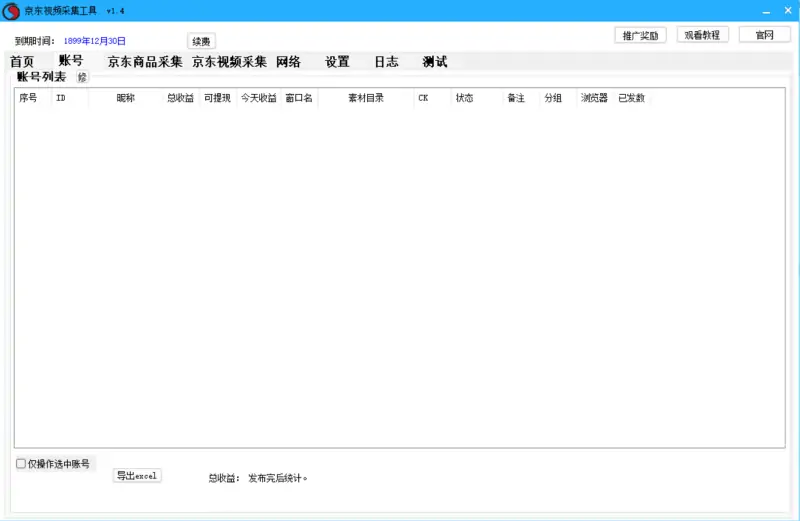View the 日志 tab
The image size is (800, 521).
tap(386, 62)
